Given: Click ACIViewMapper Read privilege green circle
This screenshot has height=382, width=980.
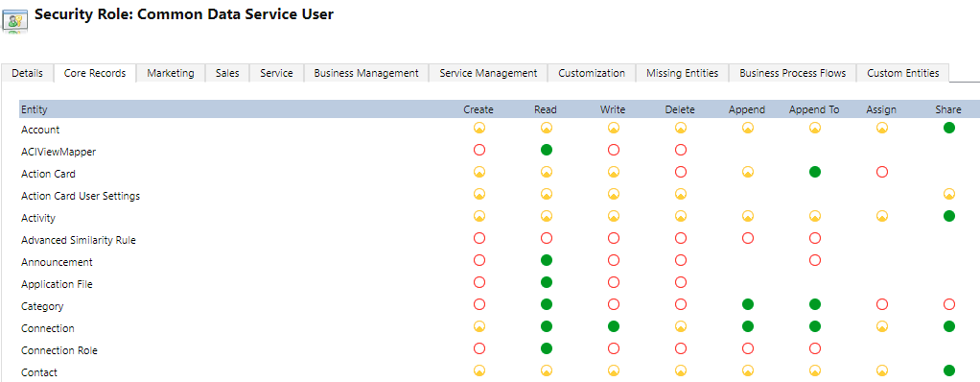Looking at the screenshot, I should (547, 150).
